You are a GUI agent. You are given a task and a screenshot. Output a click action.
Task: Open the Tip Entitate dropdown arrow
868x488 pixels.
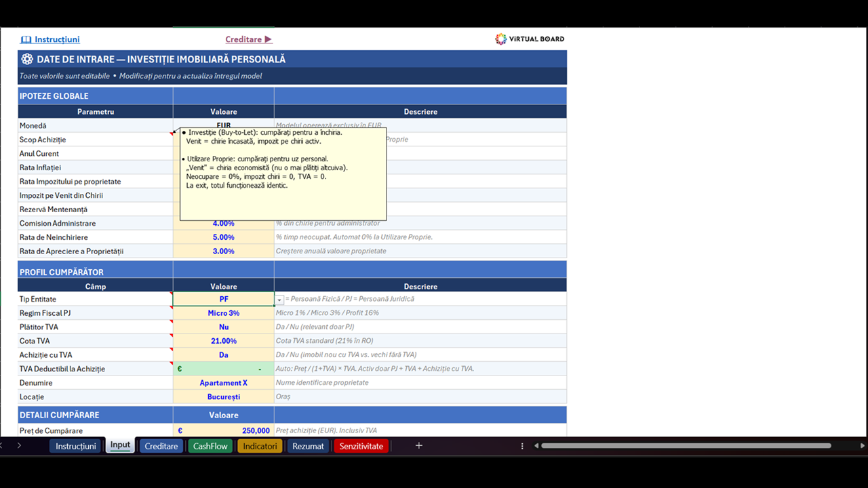click(279, 300)
